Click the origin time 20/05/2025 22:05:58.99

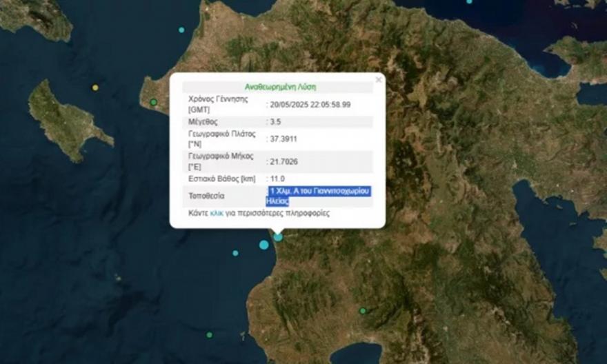tap(310, 105)
